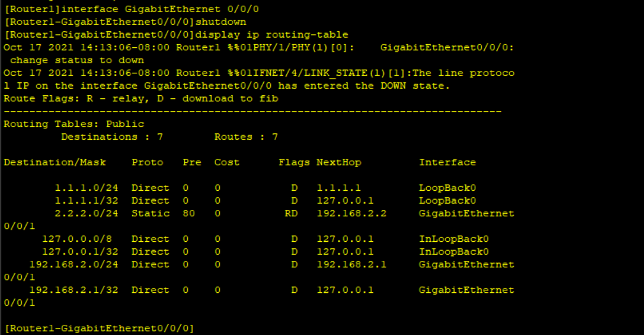Click destination '192.168.2.0/24'
644x335 pixels.
pyautogui.click(x=73, y=264)
